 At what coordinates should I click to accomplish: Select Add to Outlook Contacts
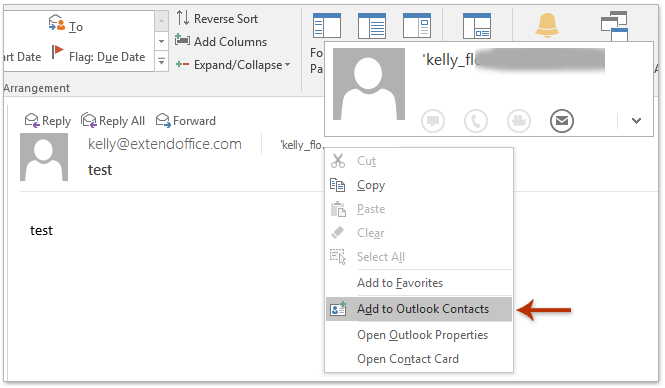(419, 309)
